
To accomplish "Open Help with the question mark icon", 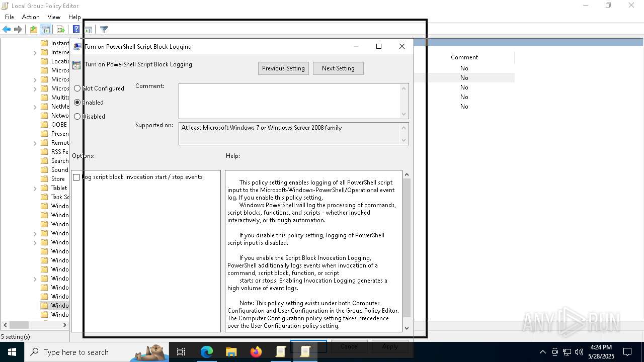I will coord(76,30).
